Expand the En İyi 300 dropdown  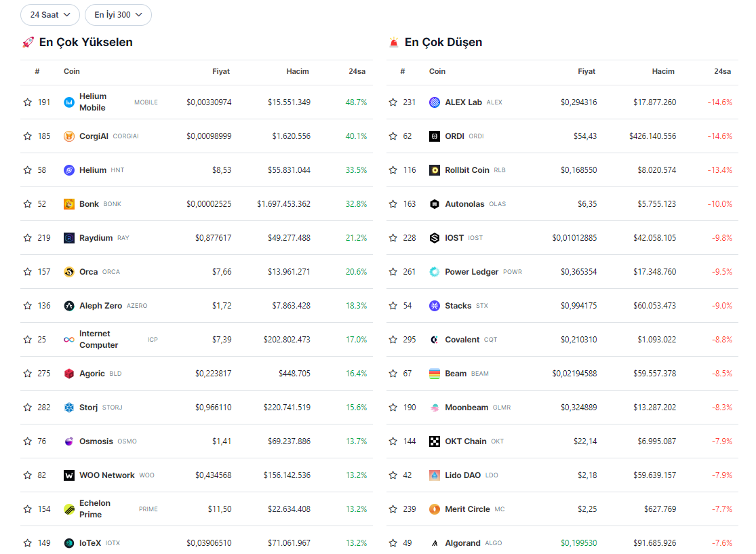click(x=118, y=15)
